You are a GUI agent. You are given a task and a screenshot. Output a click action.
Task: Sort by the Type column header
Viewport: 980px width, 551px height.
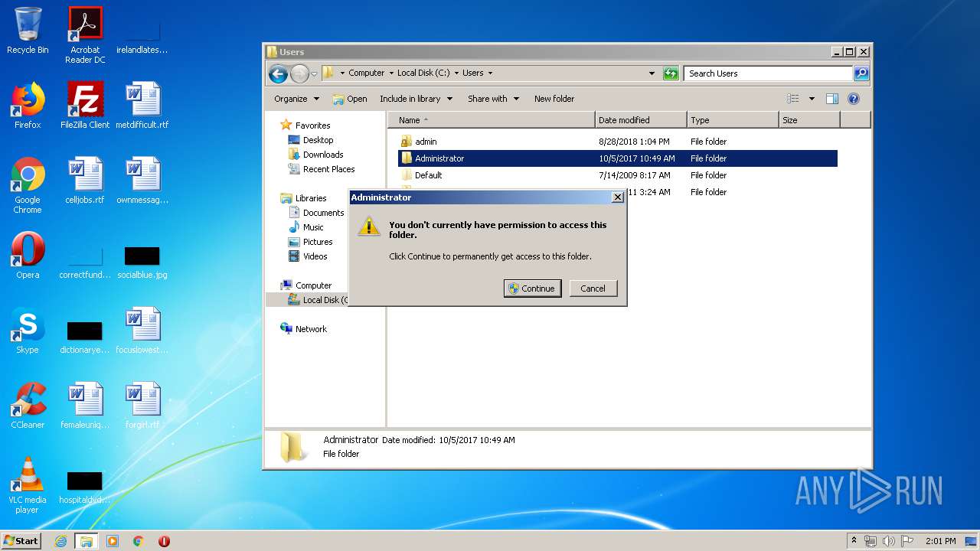pos(733,120)
